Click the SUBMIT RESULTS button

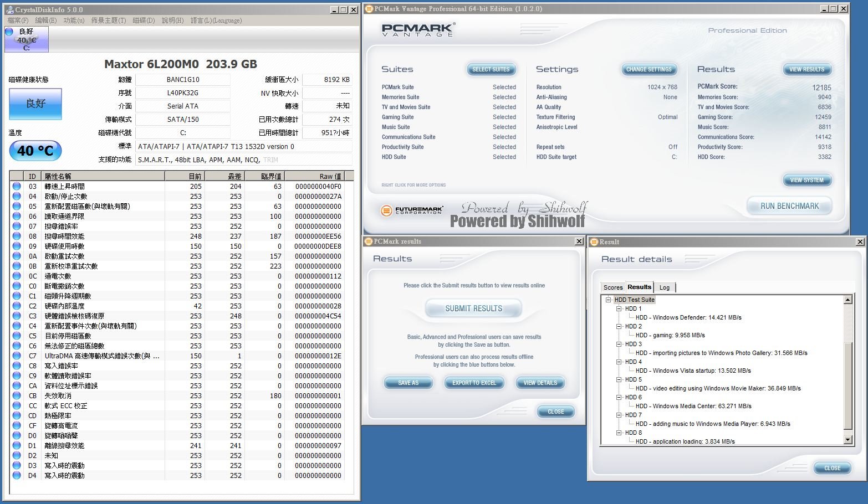pos(474,308)
